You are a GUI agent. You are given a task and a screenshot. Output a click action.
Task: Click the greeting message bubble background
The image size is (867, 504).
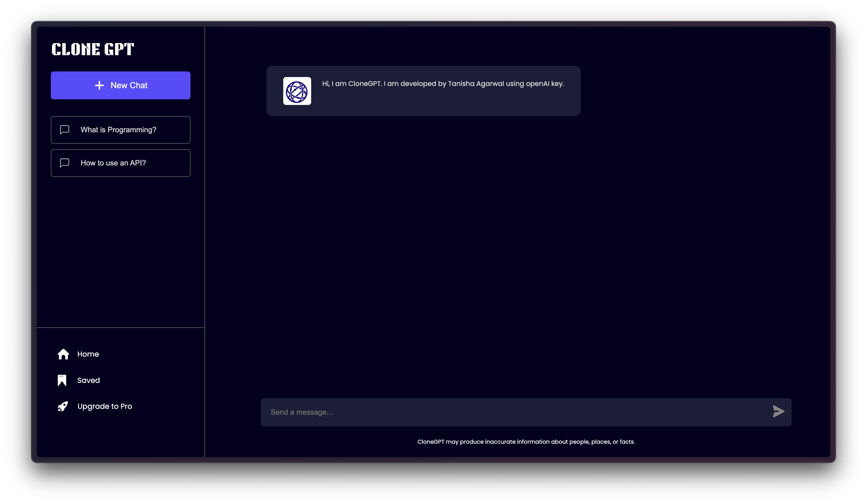447,105
